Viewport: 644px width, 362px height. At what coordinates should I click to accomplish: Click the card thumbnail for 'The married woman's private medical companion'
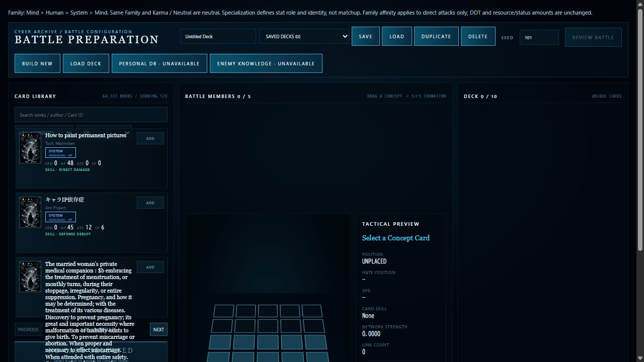click(30, 277)
